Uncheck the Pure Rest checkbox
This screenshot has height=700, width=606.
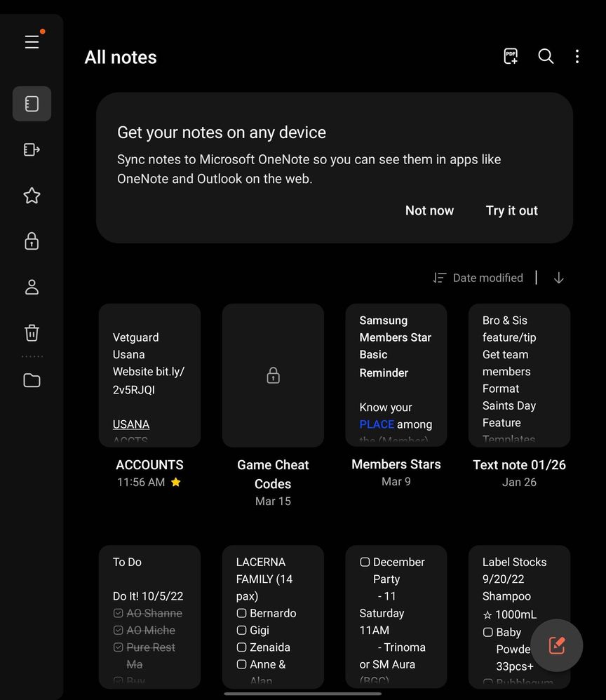pyautogui.click(x=119, y=647)
